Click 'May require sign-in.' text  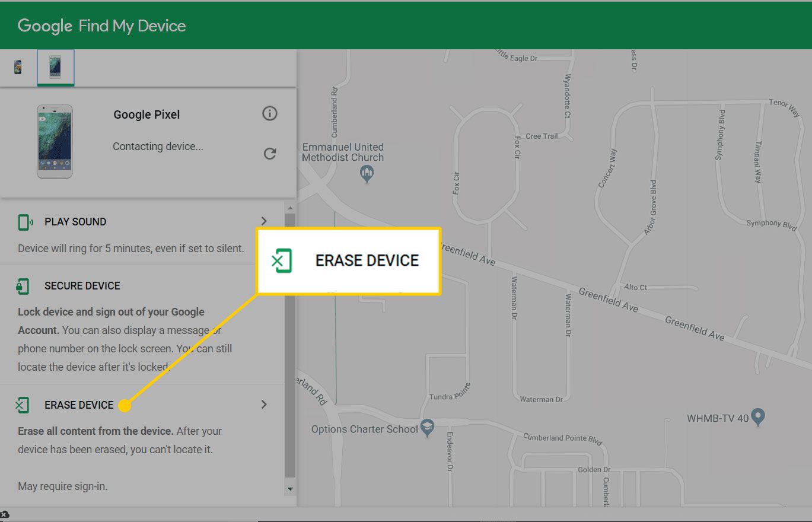coord(63,486)
